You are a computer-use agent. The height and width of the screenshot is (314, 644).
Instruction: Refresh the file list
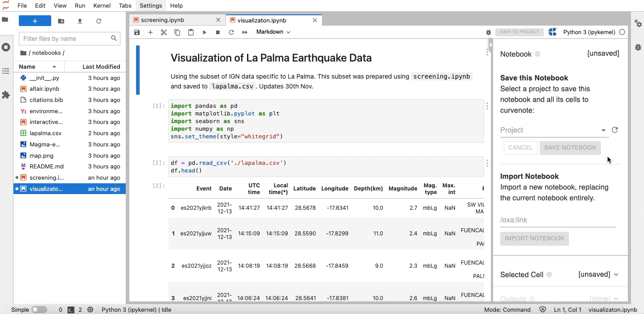point(99,21)
